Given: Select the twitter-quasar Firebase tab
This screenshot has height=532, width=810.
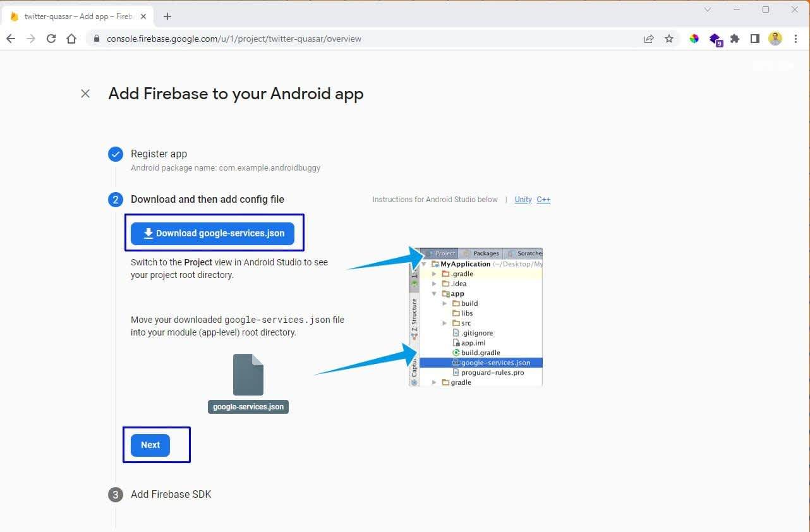Looking at the screenshot, I should [x=80, y=16].
